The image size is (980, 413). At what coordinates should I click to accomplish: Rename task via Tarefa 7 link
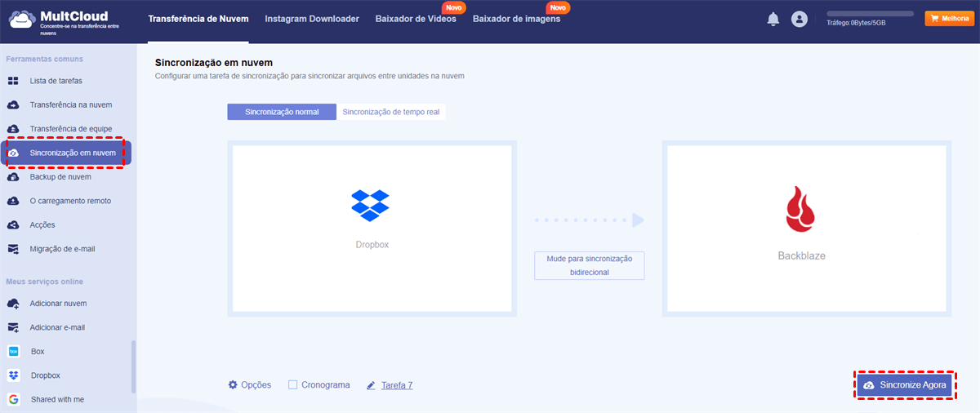397,384
